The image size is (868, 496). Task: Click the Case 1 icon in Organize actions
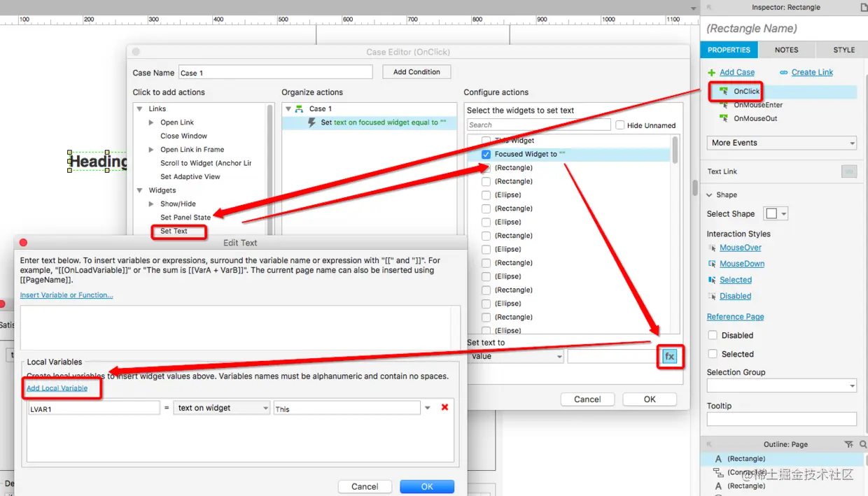tap(299, 109)
